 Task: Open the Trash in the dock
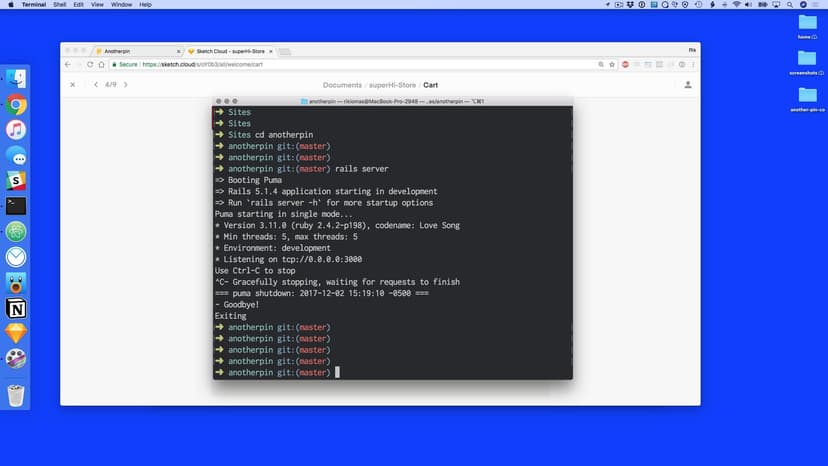[16, 396]
